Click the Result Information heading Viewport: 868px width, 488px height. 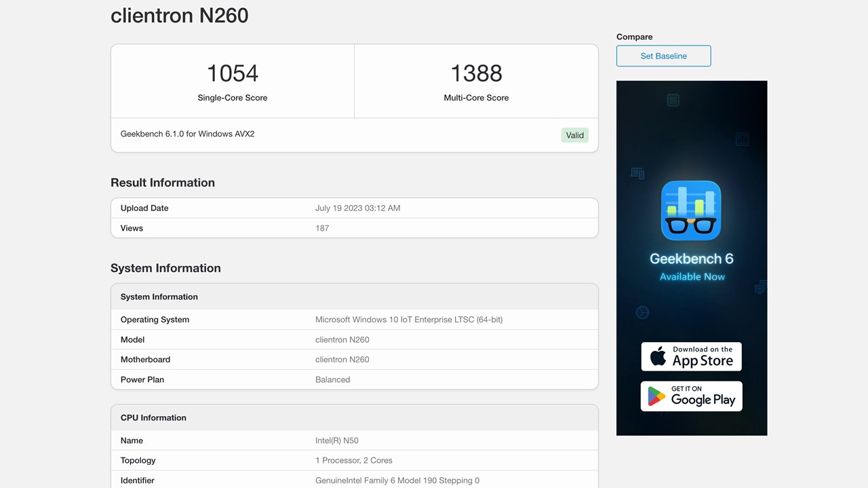(162, 182)
